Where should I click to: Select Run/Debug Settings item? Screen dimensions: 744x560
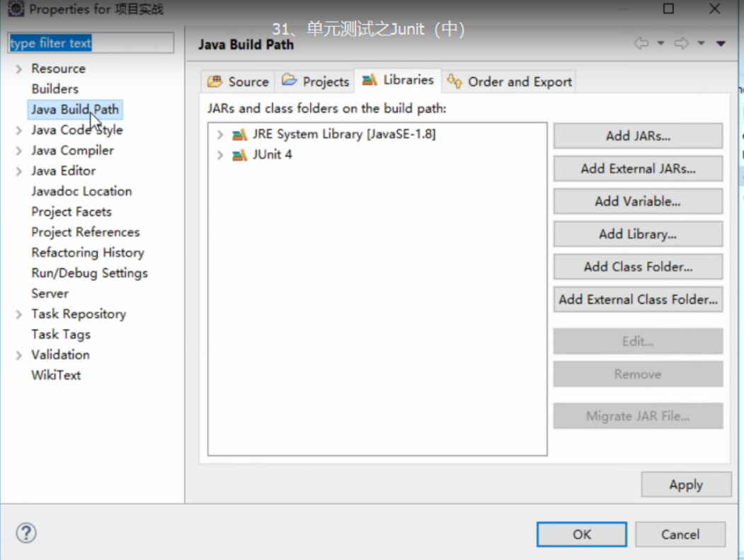90,273
